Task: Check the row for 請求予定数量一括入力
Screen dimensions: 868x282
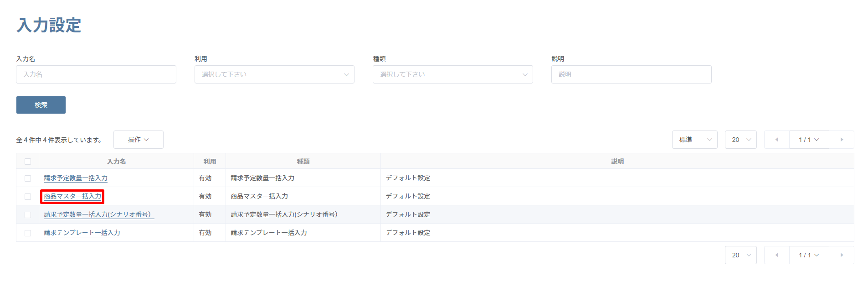Action: tap(28, 178)
